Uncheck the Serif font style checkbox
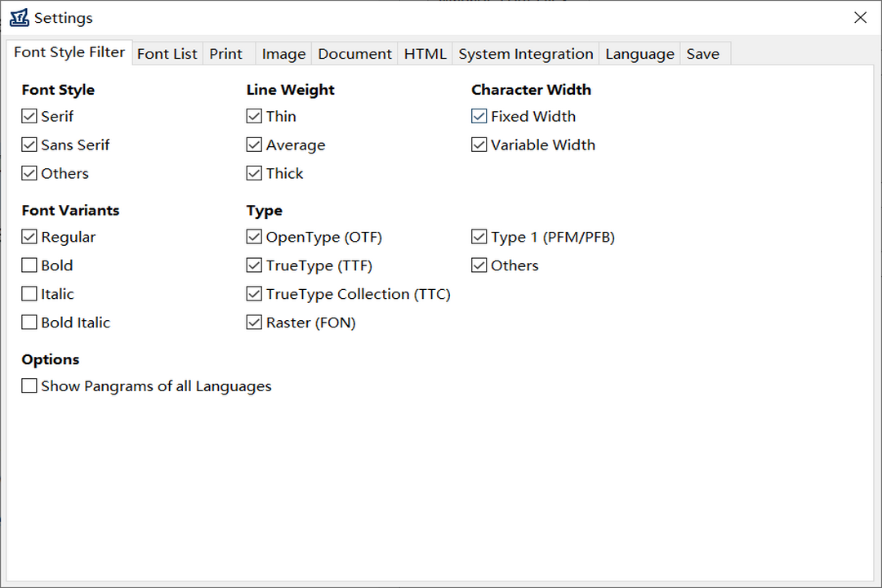This screenshot has height=588, width=882. (x=29, y=117)
